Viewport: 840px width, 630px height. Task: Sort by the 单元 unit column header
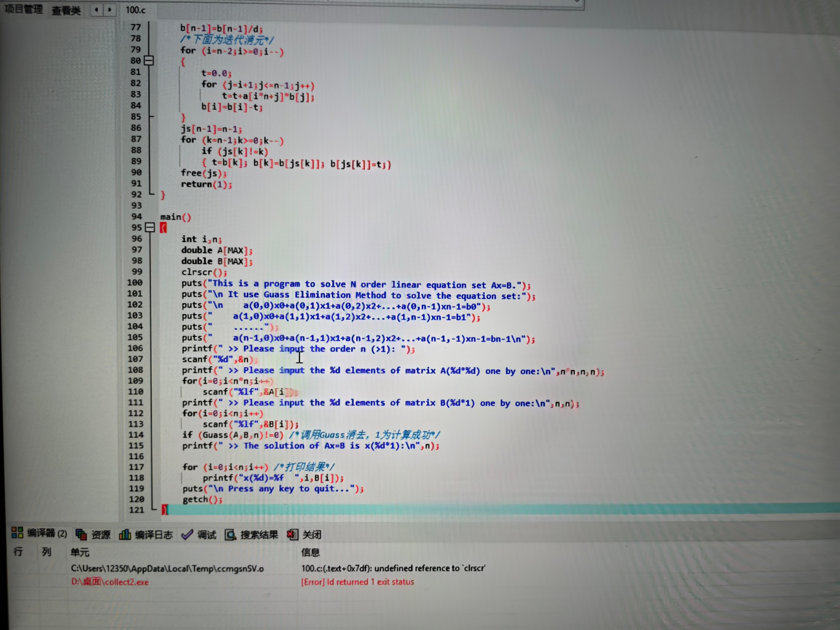click(x=80, y=553)
